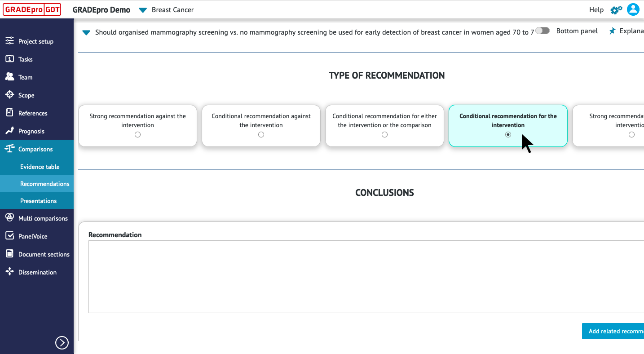Open the settings gears in the top bar
Image resolution: width=644 pixels, height=354 pixels.
click(x=616, y=9)
